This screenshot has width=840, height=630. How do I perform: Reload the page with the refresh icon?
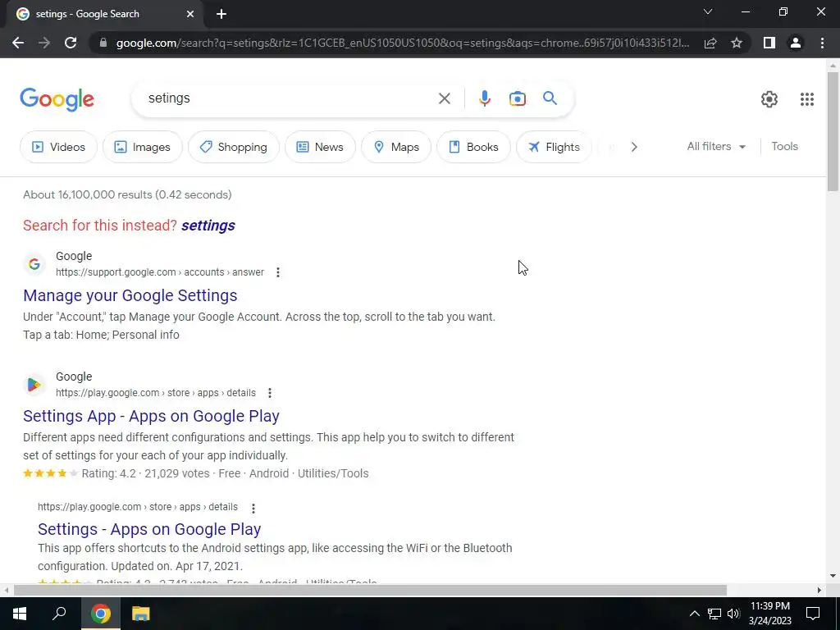pos(71,43)
